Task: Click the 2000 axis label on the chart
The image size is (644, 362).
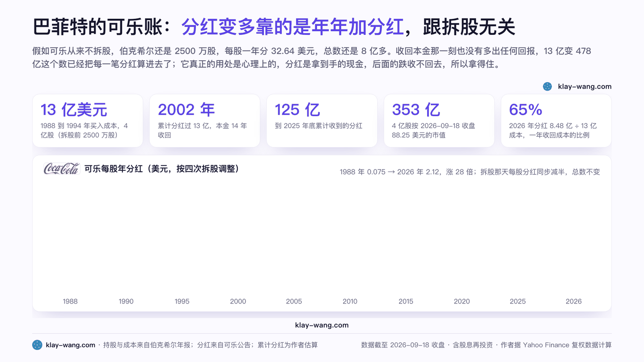Action: [x=238, y=301]
